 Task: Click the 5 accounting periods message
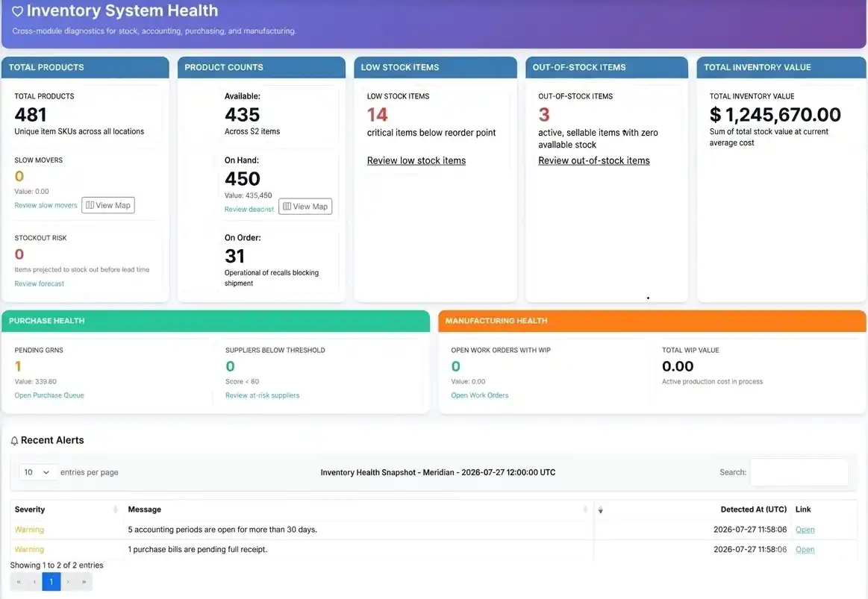[x=222, y=530]
